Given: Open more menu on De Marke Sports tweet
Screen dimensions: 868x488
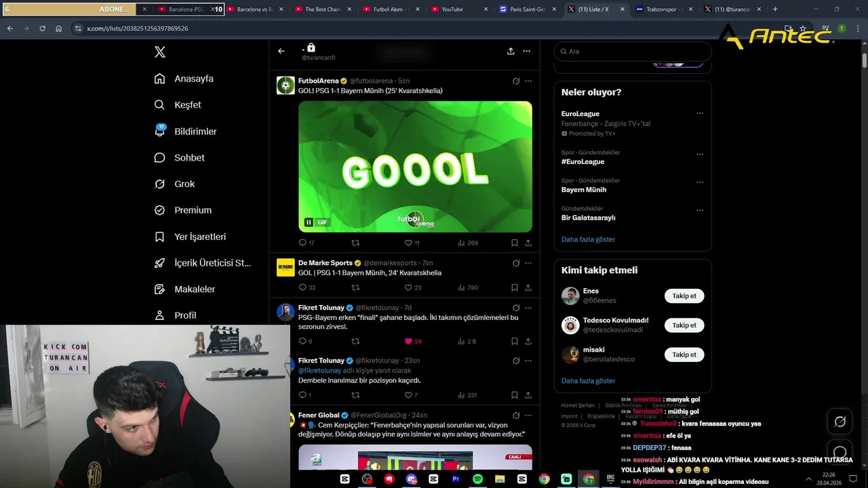Looking at the screenshot, I should coord(528,263).
